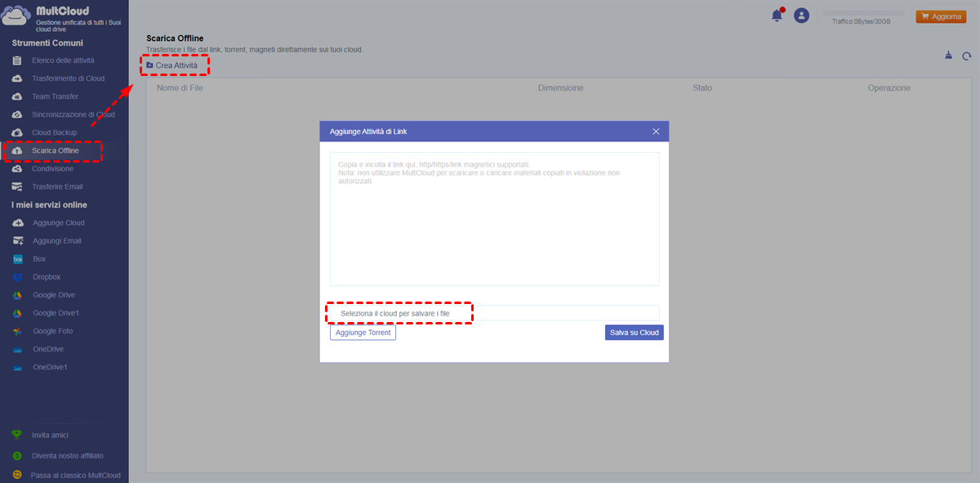Open notifications bell icon

777,15
